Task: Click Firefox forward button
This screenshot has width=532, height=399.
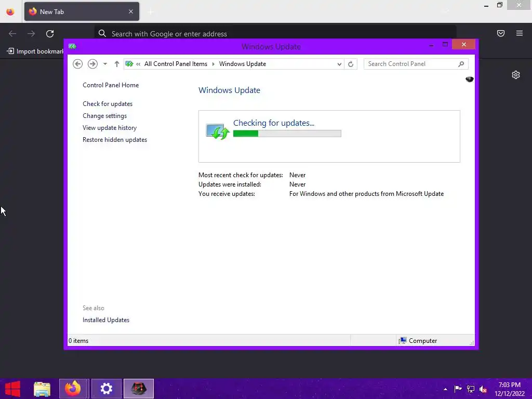Action: pos(31,34)
